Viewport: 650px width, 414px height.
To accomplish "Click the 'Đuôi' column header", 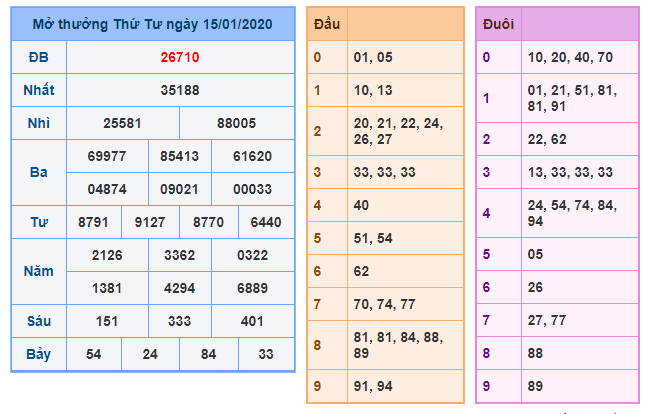I will click(498, 23).
